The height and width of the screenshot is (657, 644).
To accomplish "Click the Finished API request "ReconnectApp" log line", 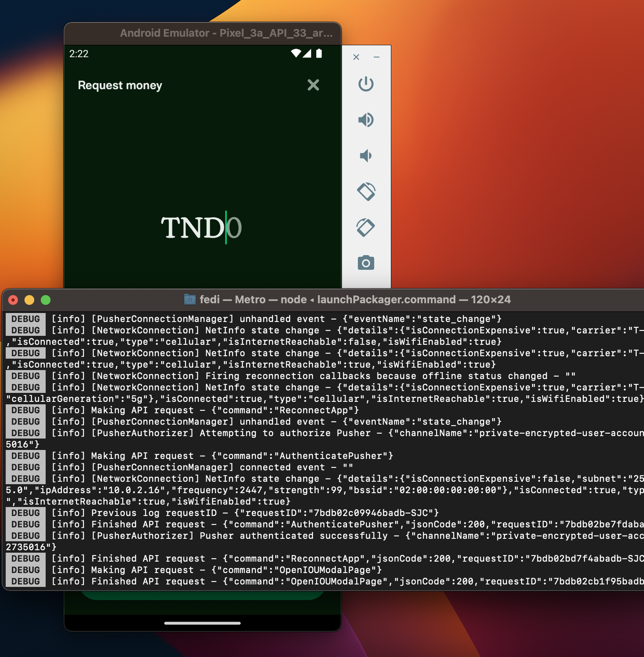I will click(x=325, y=558).
